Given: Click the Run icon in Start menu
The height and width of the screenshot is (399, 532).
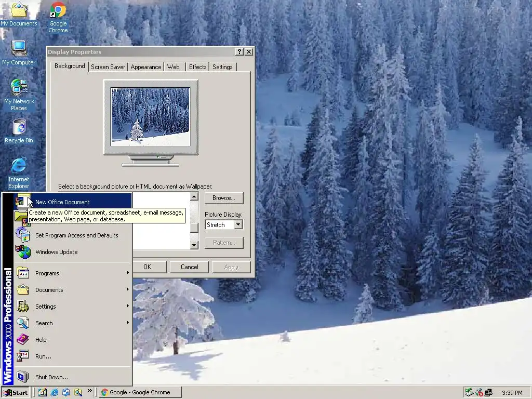Looking at the screenshot, I should point(23,356).
